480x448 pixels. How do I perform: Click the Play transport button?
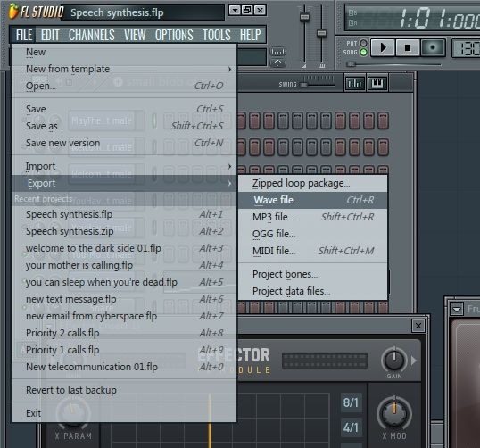[383, 48]
